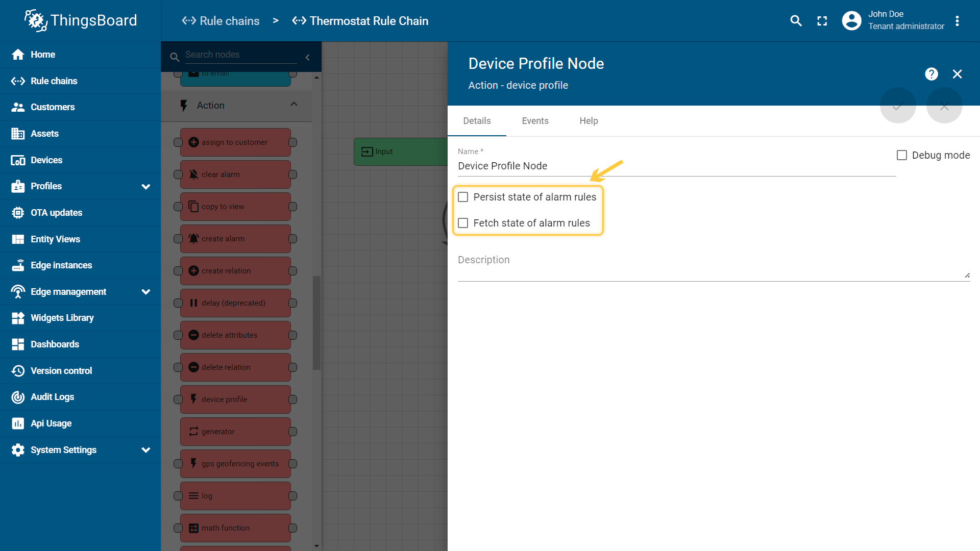Select the copy to view node

pyautogui.click(x=235, y=207)
